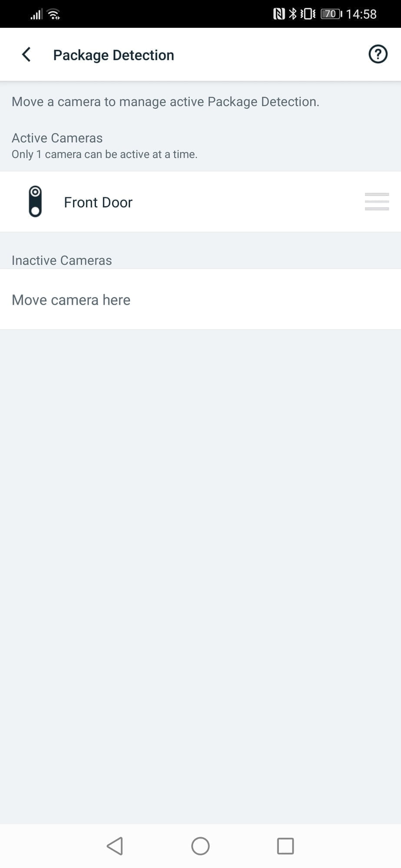The image size is (401, 868).
Task: Open recent apps with the square button
Action: [285, 846]
